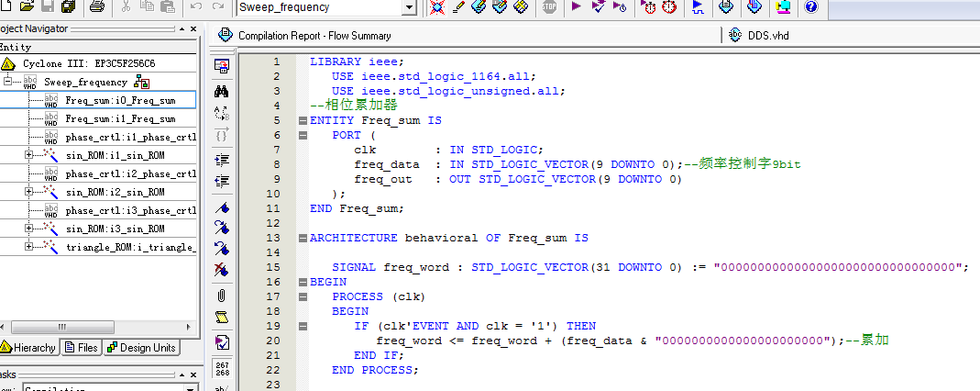Jump to next bookmark icon
Screen dimensions: 980x391
[x=222, y=228]
